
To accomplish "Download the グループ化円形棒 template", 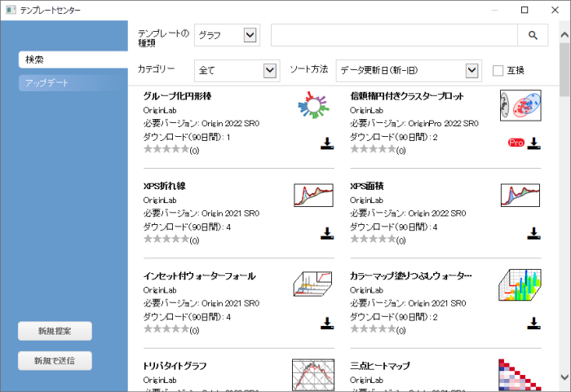I will coord(327,143).
